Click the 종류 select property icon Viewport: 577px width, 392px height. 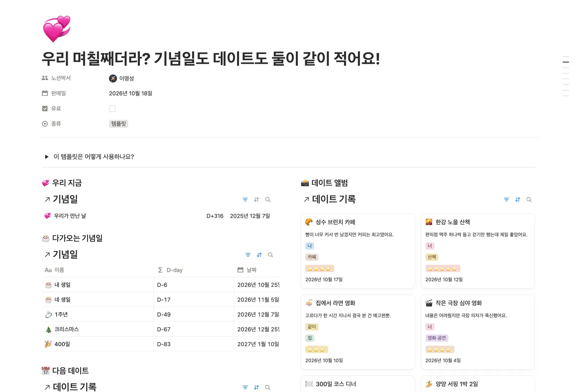pos(45,124)
